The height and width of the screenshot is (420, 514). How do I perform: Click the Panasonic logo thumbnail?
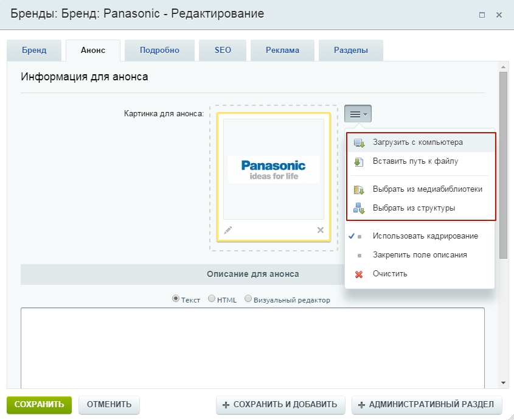(x=273, y=169)
